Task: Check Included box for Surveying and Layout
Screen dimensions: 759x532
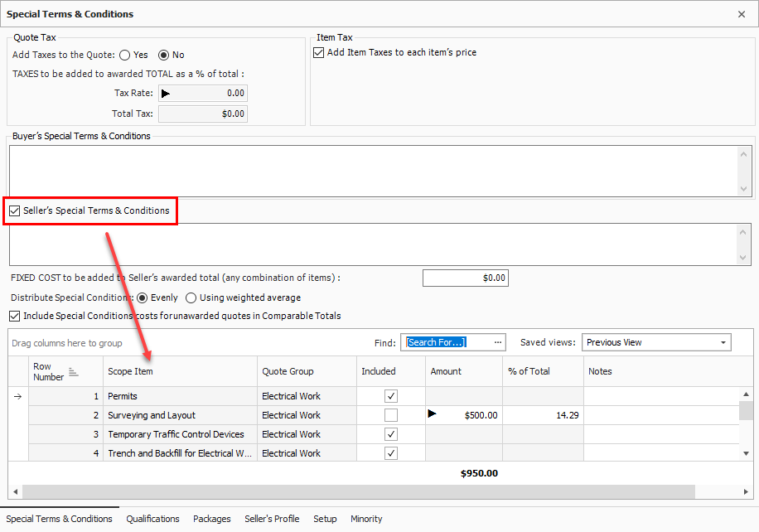Action: coord(391,415)
